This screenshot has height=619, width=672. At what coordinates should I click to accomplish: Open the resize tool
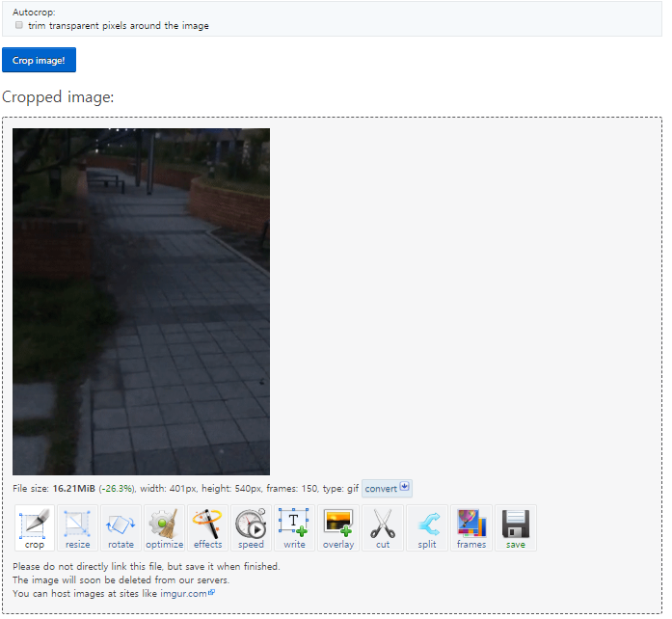tap(77, 527)
